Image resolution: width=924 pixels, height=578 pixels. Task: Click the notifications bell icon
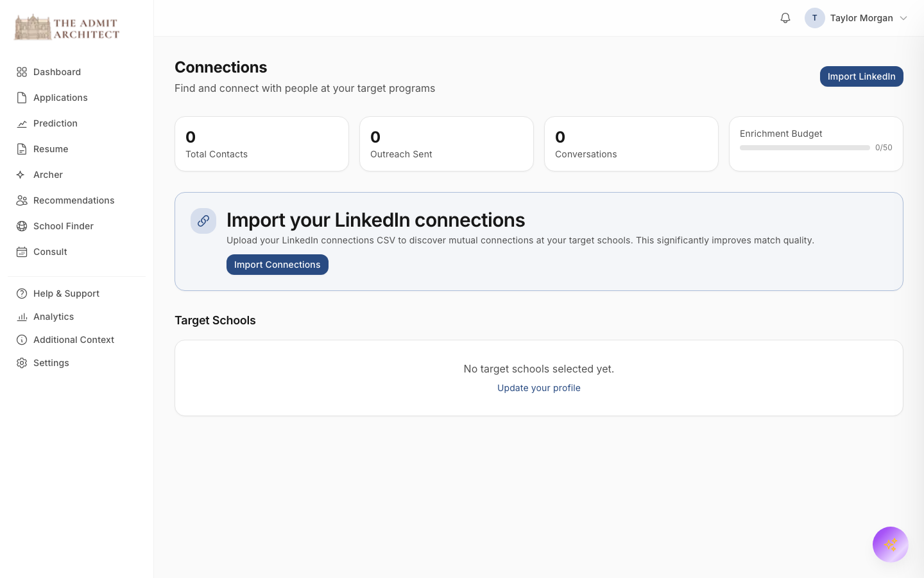tap(785, 18)
